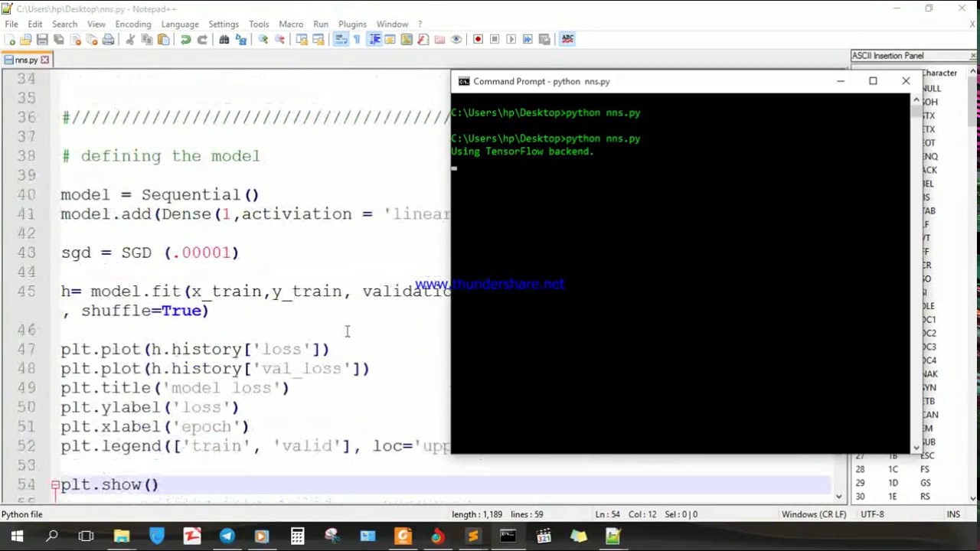Click the Open file toolbar icon
The height and width of the screenshot is (551, 980).
pyautogui.click(x=25, y=39)
